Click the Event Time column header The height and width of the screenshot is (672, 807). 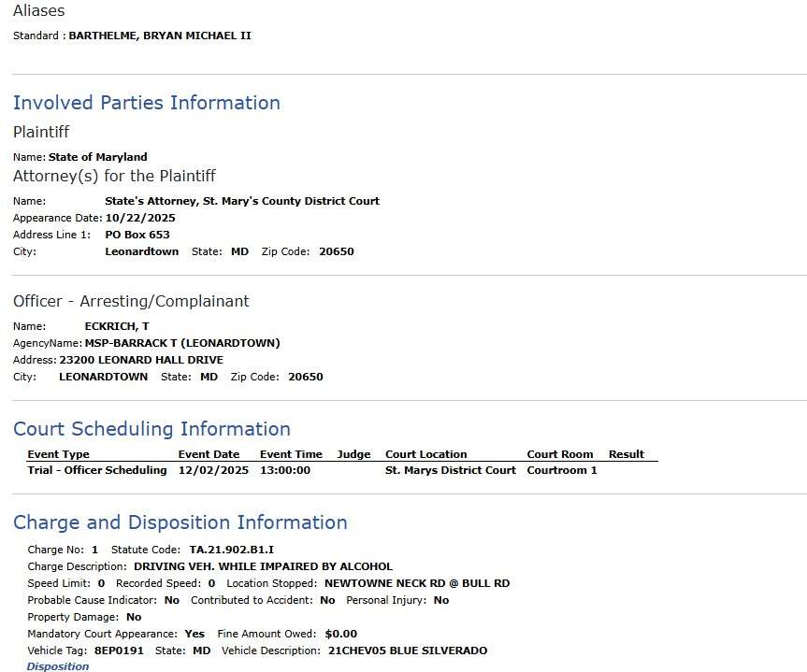[291, 454]
